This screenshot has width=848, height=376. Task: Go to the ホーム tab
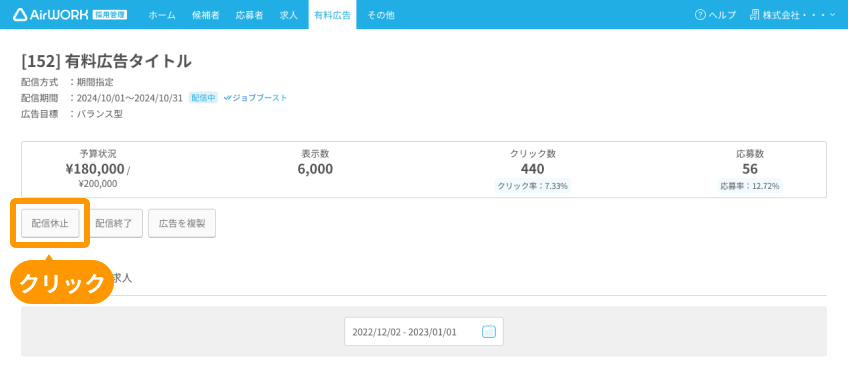(x=162, y=15)
